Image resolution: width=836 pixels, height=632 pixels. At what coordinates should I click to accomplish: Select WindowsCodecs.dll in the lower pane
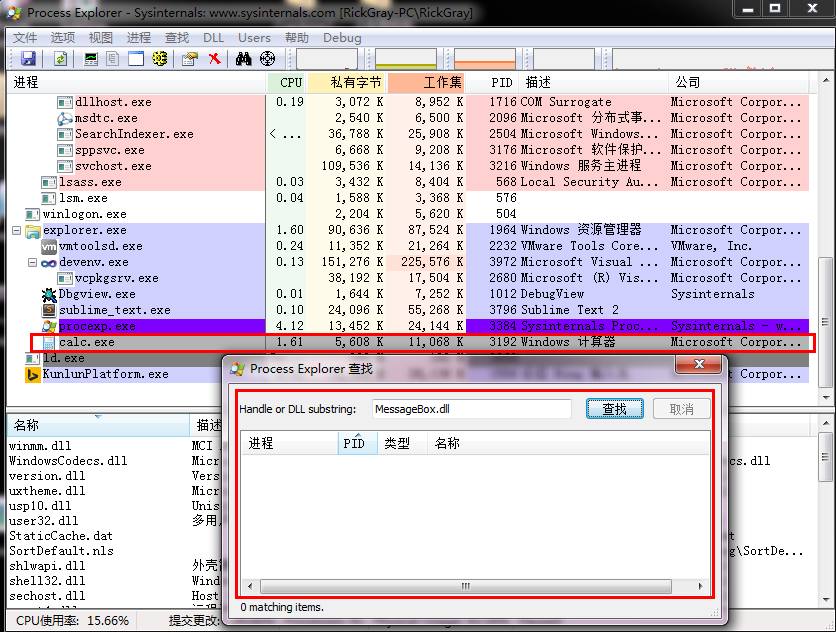pyautogui.click(x=68, y=461)
